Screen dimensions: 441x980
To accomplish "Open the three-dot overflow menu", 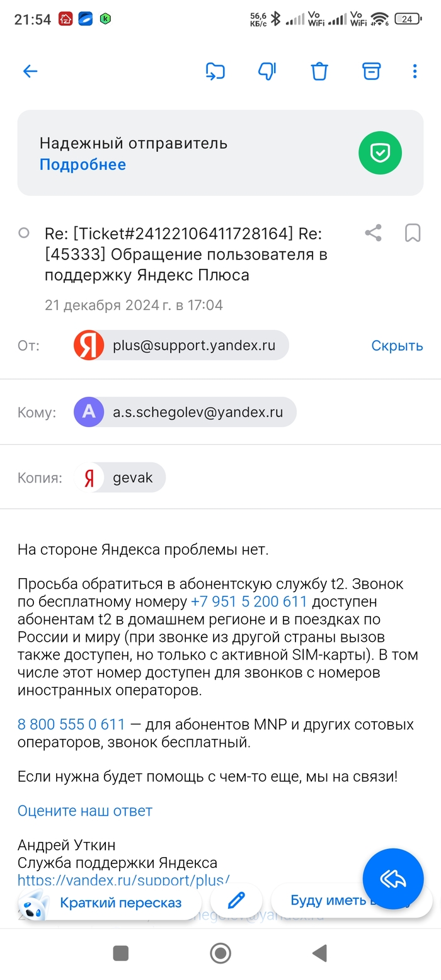I will (x=415, y=71).
